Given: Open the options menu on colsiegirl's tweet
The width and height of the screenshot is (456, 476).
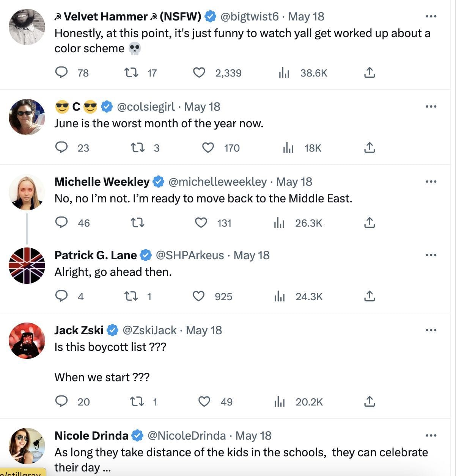Looking at the screenshot, I should 431,106.
